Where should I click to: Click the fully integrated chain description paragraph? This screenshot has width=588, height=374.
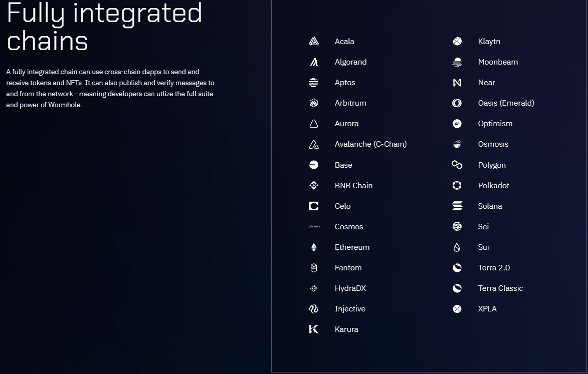pyautogui.click(x=110, y=89)
